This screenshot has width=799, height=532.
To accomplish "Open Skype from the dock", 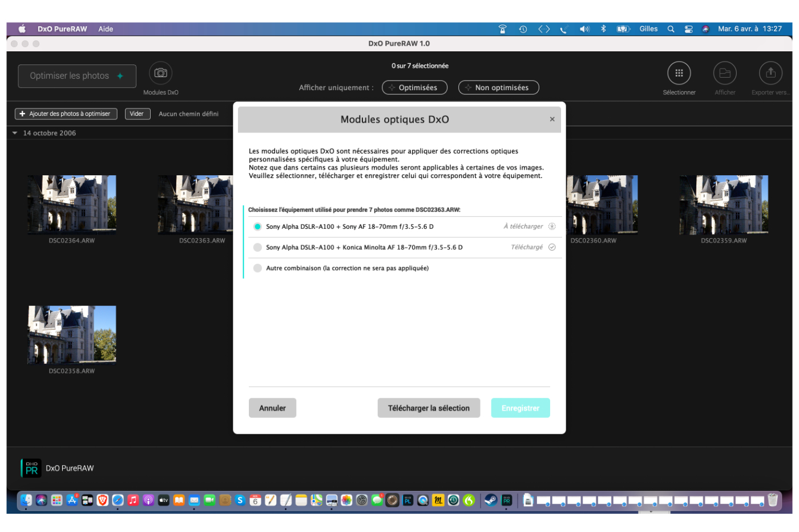I will (240, 500).
